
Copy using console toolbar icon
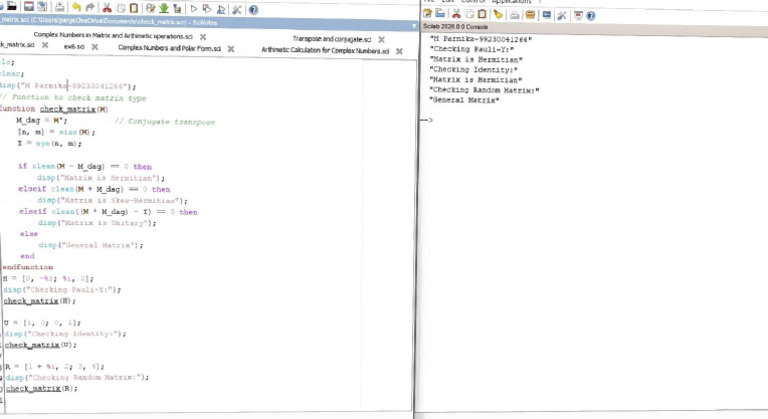point(469,14)
